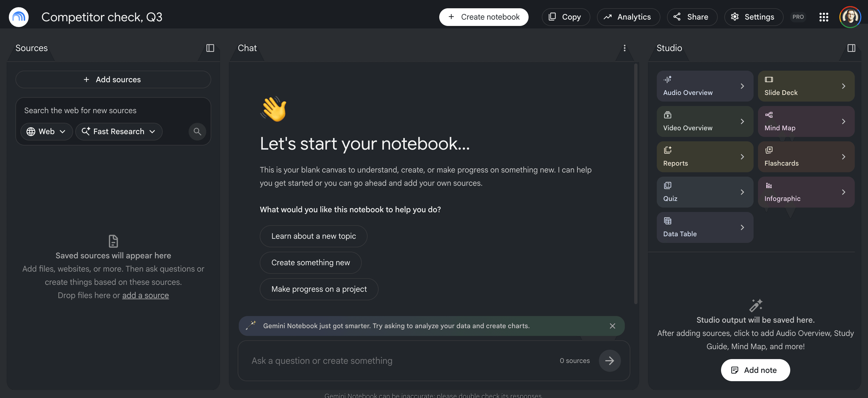The height and width of the screenshot is (398, 868).
Task: Open the Google apps grid
Action: coord(824,17)
